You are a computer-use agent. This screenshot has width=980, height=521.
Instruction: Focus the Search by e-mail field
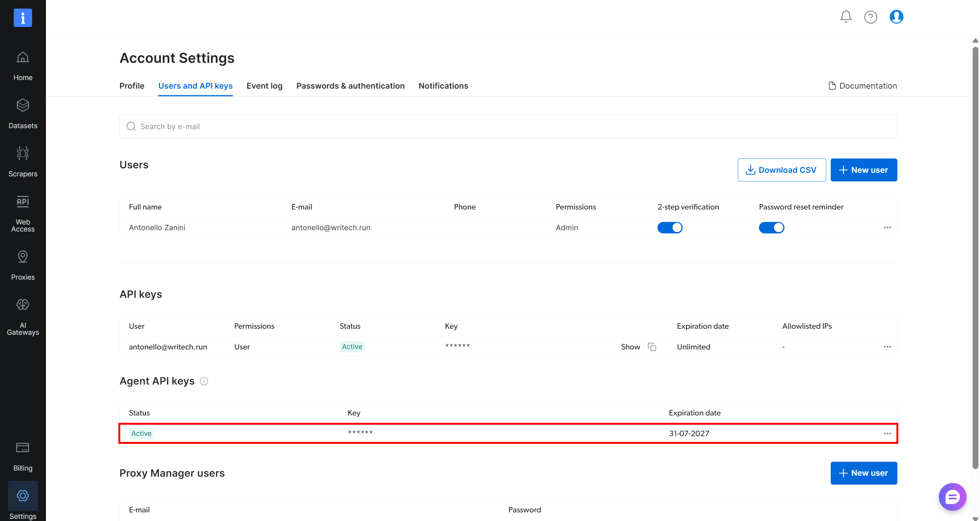tap(508, 127)
